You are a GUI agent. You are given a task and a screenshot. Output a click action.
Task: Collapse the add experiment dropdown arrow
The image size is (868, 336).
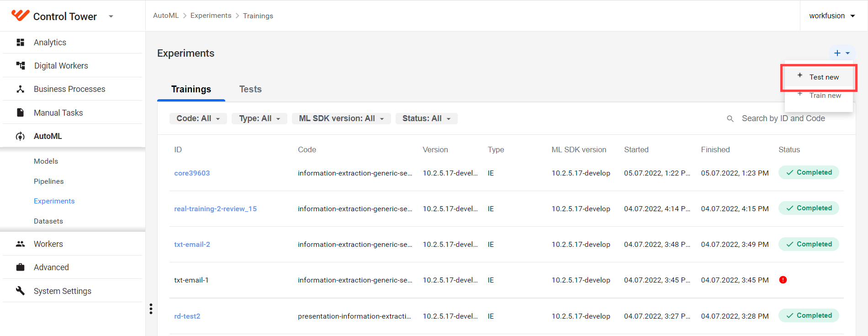point(848,53)
